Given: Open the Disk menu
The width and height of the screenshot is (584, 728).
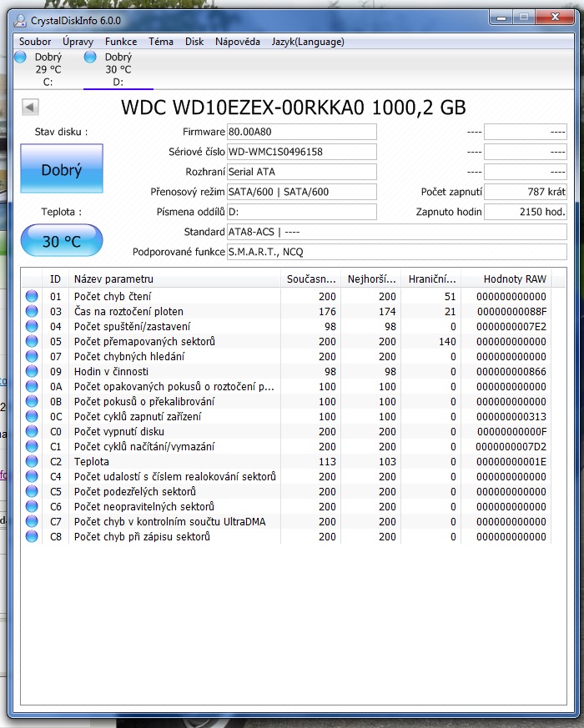Looking at the screenshot, I should (x=194, y=42).
